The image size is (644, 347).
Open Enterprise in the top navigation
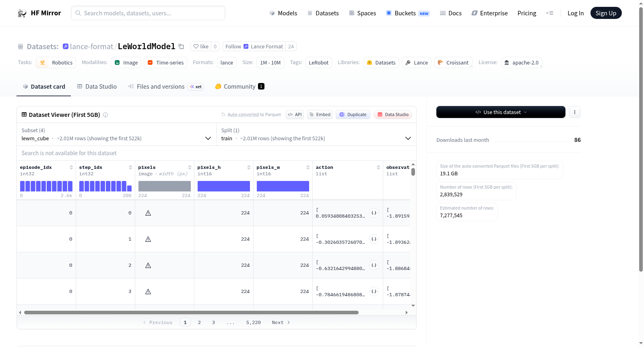(490, 13)
